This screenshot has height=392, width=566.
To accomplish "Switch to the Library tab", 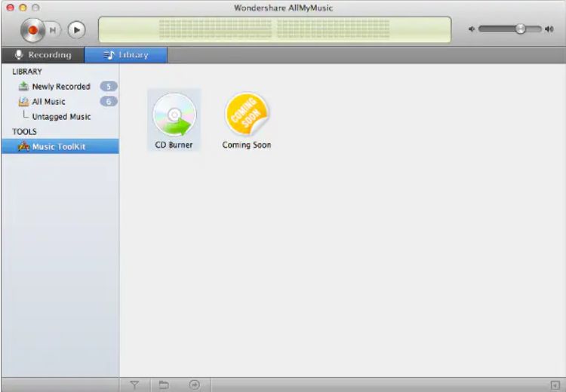I will click(125, 55).
